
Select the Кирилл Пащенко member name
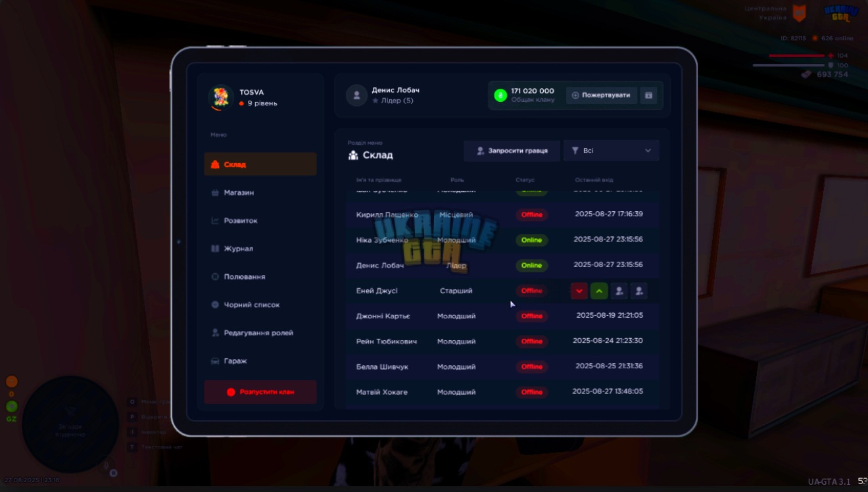click(387, 214)
